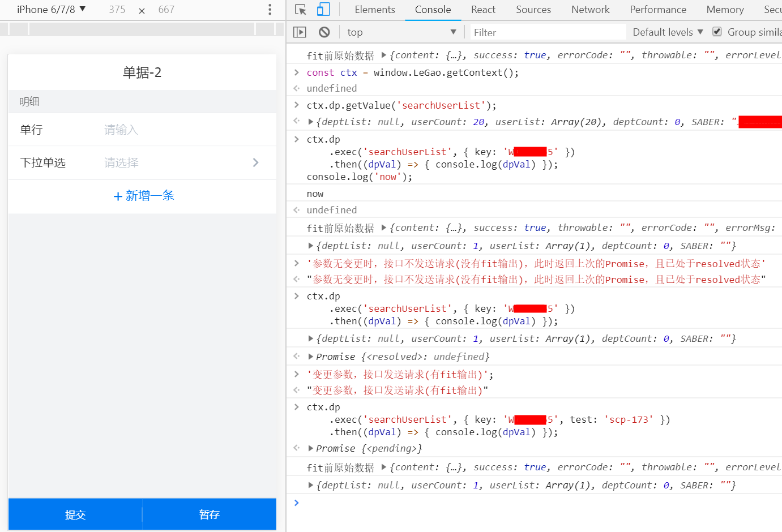Expand the second fit前原始数据 object

[384, 228]
